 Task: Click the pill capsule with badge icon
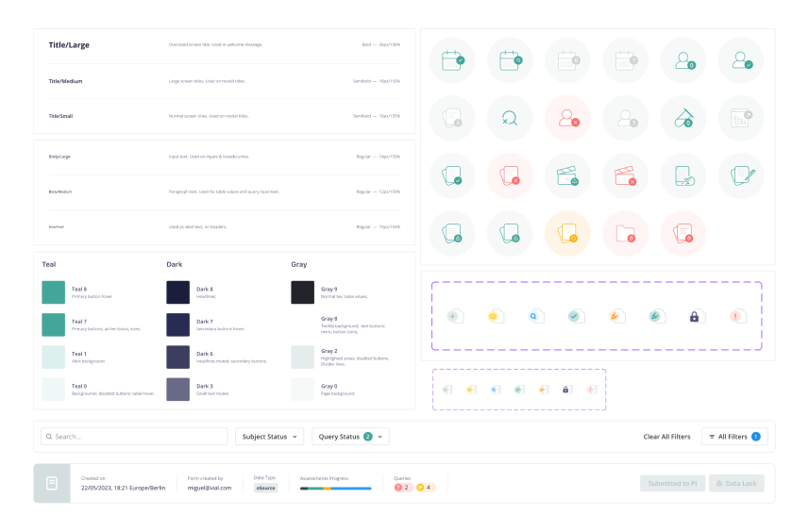click(x=683, y=118)
